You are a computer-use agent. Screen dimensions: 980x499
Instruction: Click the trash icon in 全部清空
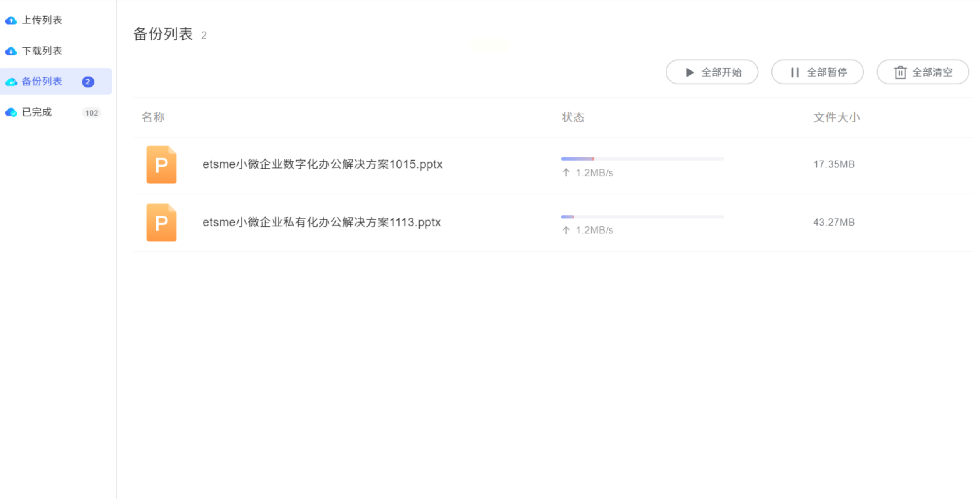coord(900,72)
